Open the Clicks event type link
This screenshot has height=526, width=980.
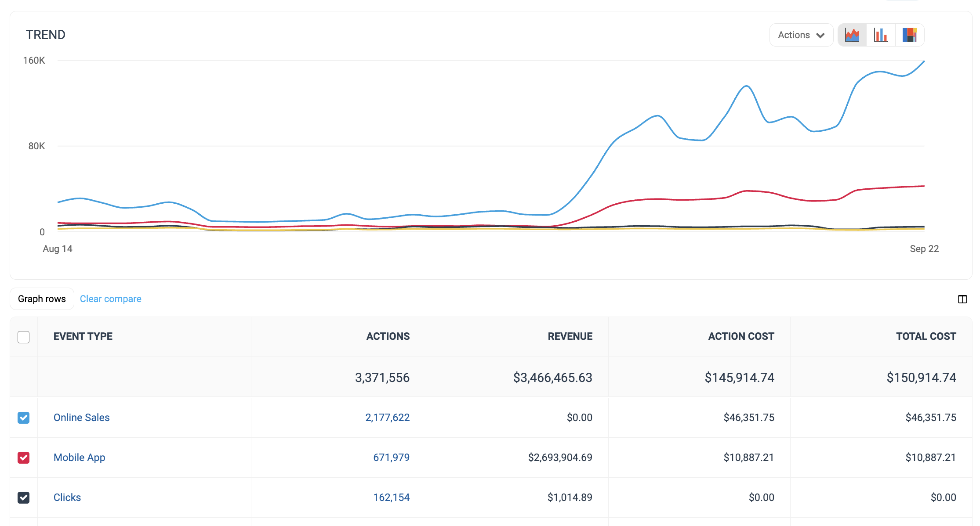tap(67, 497)
